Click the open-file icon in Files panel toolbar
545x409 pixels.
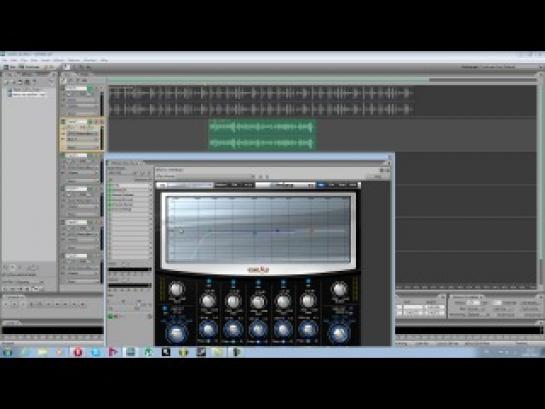click(7, 82)
